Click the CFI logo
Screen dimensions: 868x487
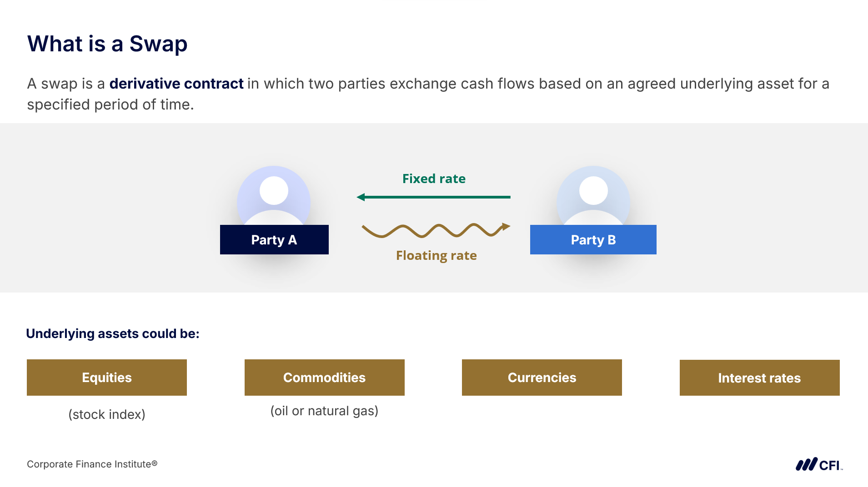[x=818, y=464]
